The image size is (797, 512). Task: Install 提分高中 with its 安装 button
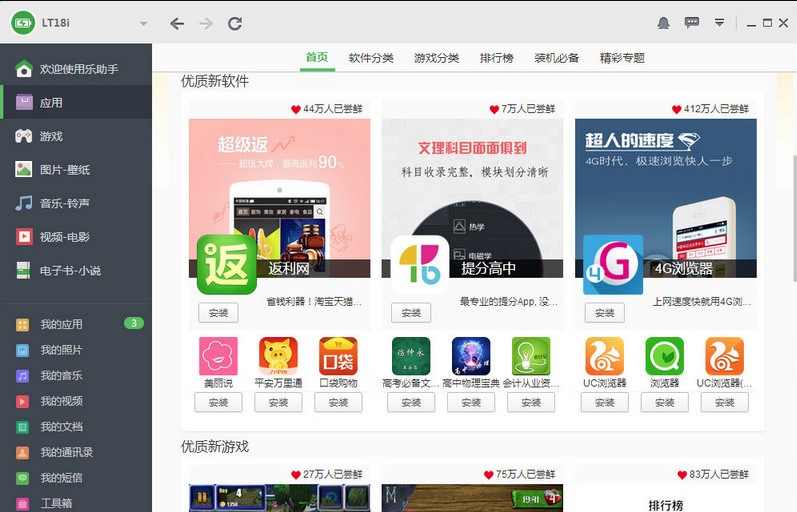(411, 313)
